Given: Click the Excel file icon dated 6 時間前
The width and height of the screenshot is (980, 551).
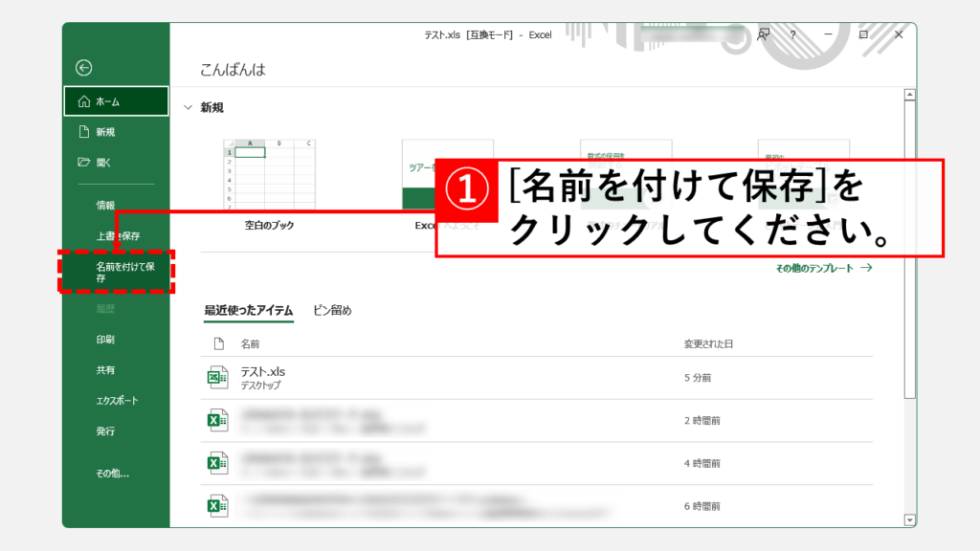Looking at the screenshot, I should click(217, 505).
